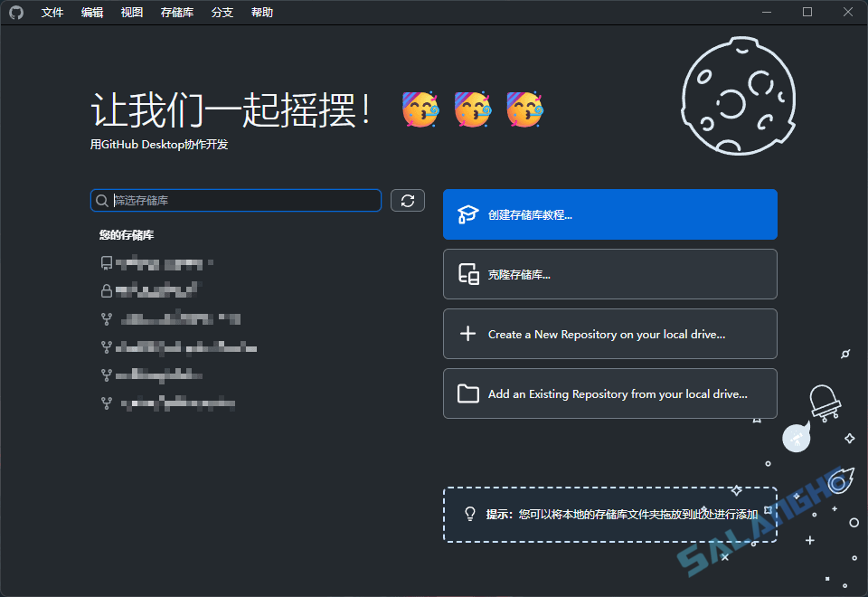Click the graduation cap icon on the tutorial button
Viewport: 868px width, 597px height.
point(467,214)
